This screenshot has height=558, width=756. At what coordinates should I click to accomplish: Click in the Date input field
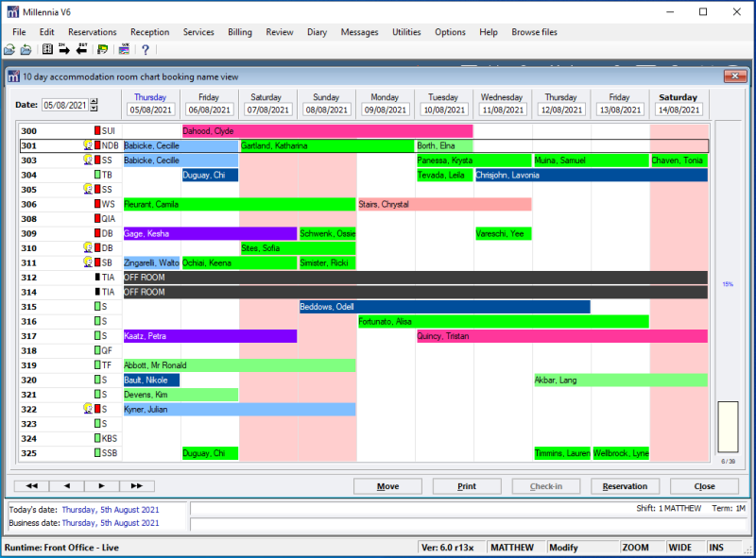click(x=64, y=105)
